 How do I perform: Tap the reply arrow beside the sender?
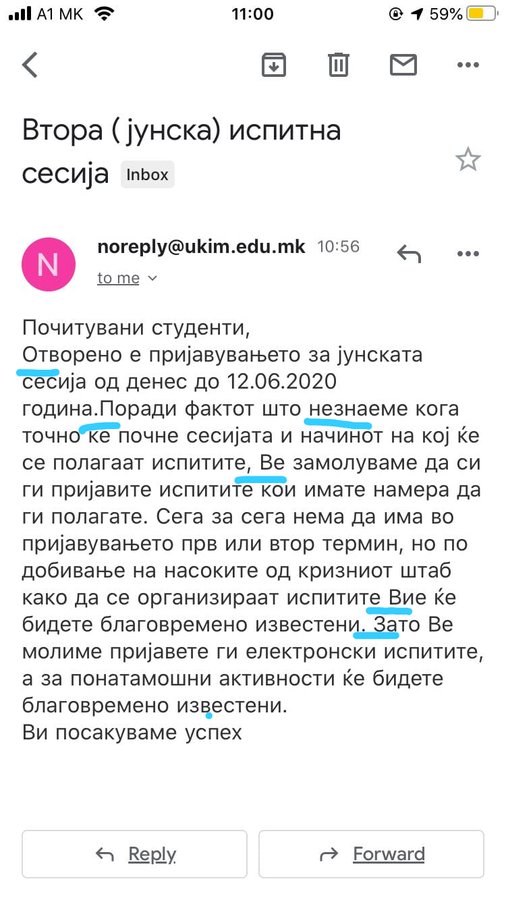pos(409,253)
